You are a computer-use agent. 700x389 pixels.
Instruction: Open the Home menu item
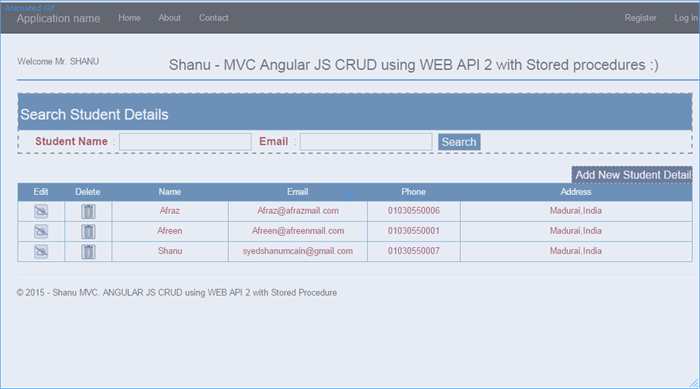(129, 18)
